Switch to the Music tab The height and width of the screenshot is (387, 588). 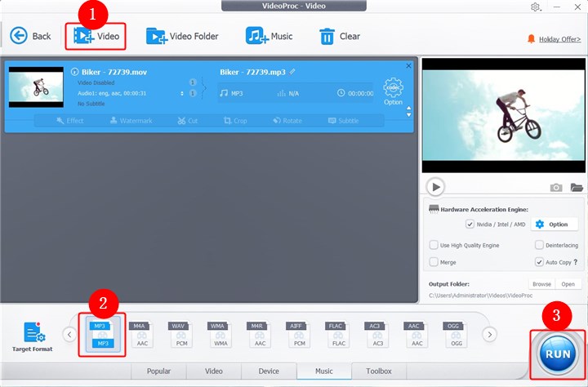pos(324,371)
